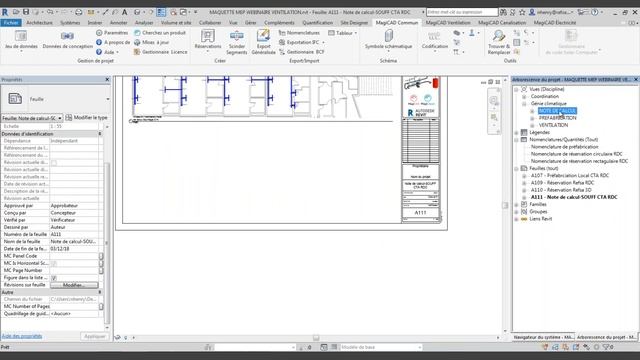Launch Export Généralisée

(x=263, y=42)
